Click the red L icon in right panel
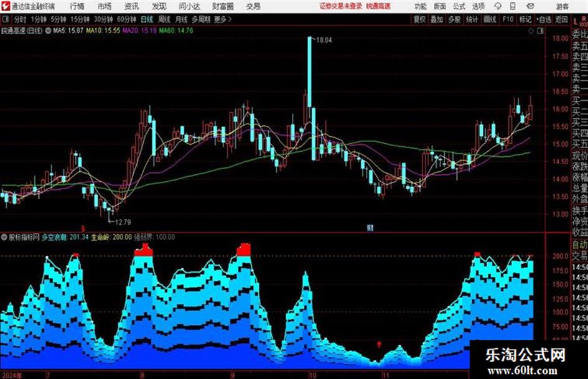 [x=576, y=22]
